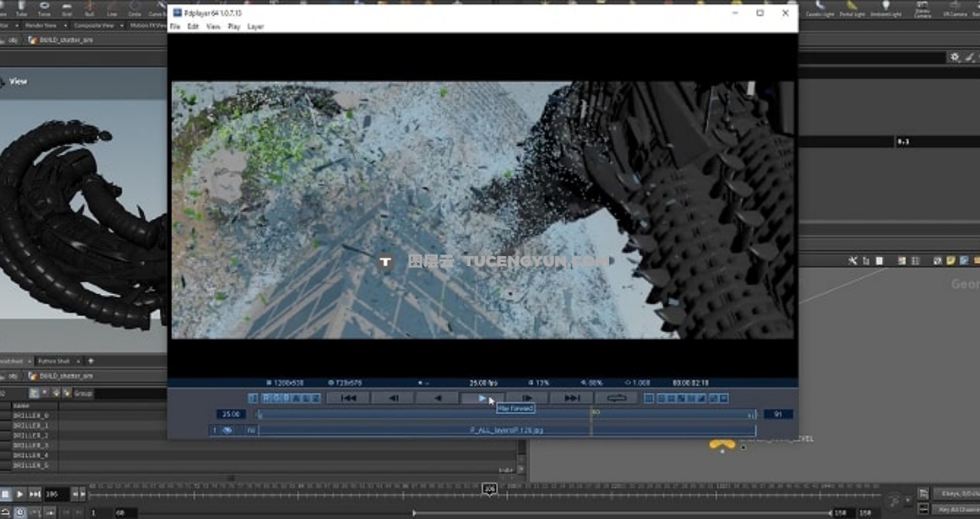Step forward one frame in Pdplayer
The height and width of the screenshot is (519, 980).
526,398
